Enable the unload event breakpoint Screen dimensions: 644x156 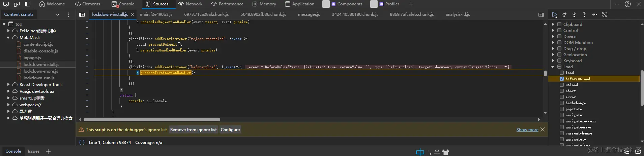click(x=562, y=85)
